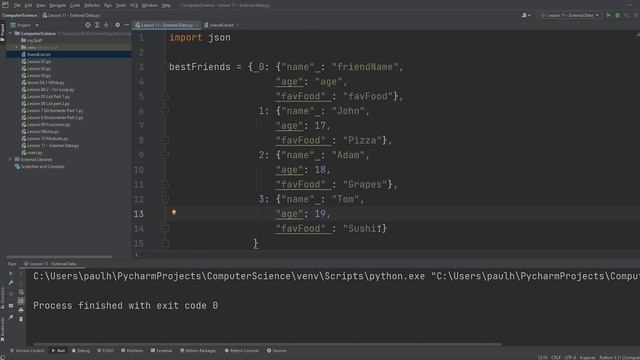Image resolution: width=640 pixels, height=360 pixels.
Task: Open the File menu
Action: point(18,5)
